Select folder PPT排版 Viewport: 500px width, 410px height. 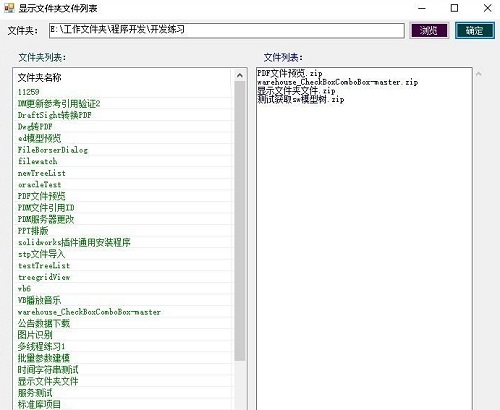point(123,231)
